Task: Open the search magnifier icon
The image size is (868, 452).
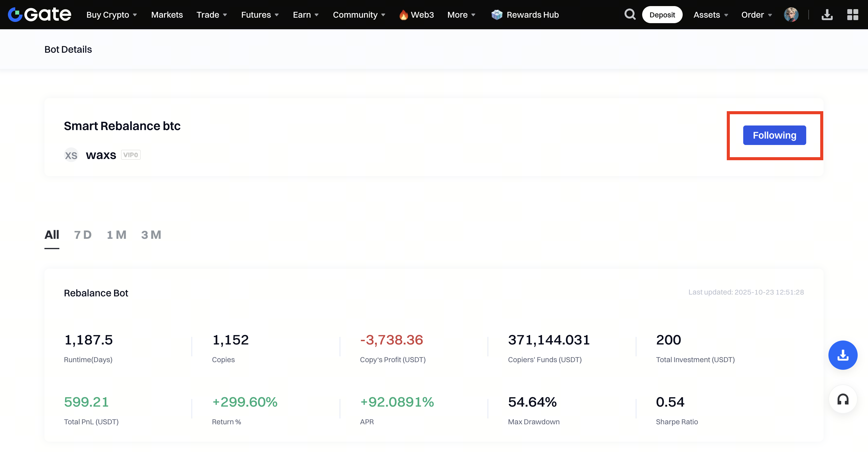Action: coord(629,15)
